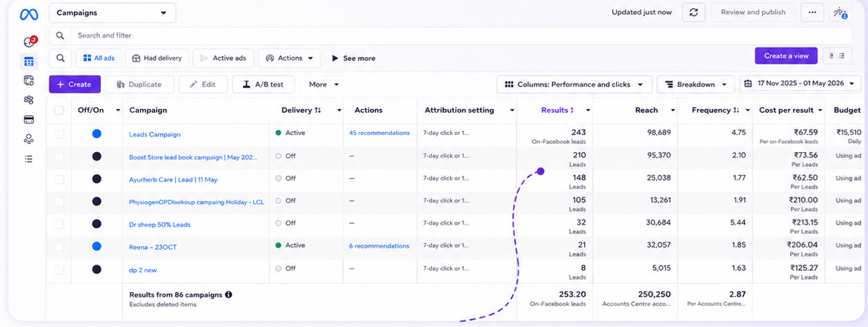
Task: Click the A/B test button
Action: (x=263, y=84)
